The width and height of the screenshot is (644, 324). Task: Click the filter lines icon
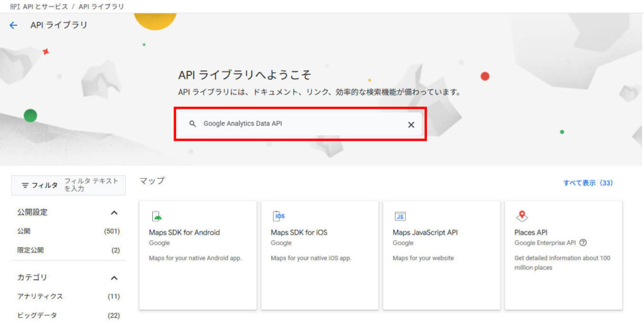25,186
